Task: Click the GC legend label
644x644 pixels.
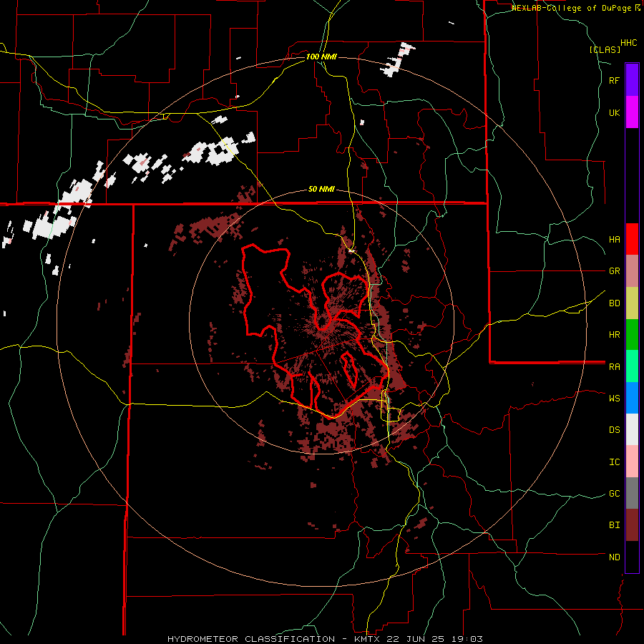Action: [x=614, y=494]
